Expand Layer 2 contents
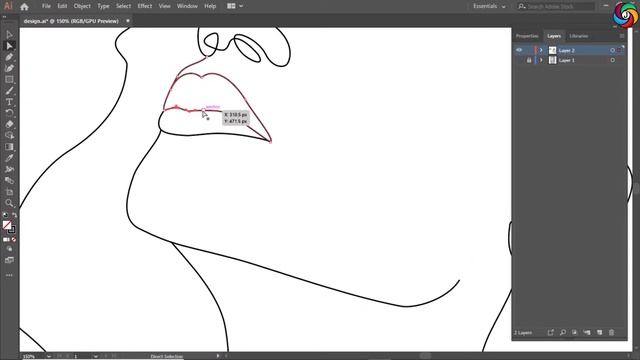 tap(542, 50)
